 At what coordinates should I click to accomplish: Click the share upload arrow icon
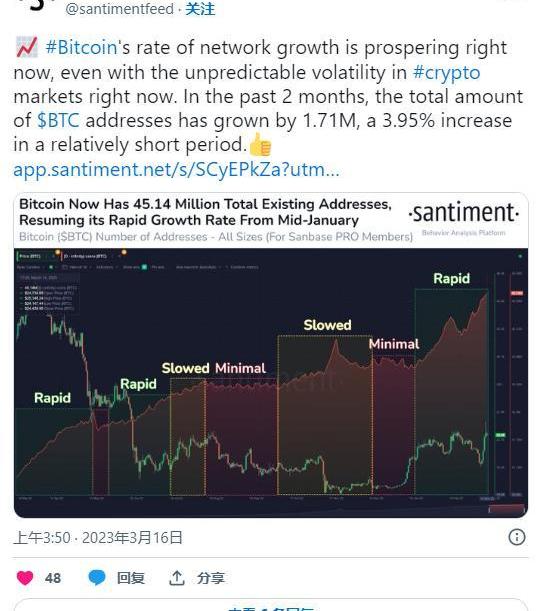coord(177,578)
